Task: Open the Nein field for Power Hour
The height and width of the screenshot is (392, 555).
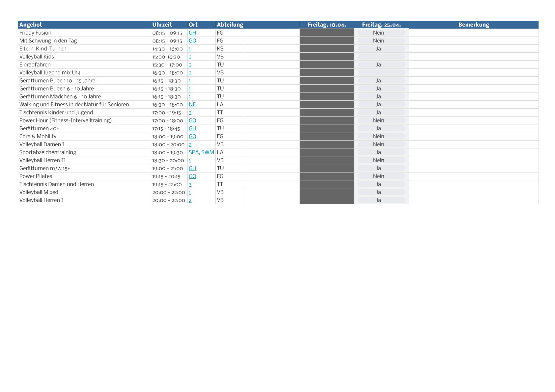Action: click(x=381, y=120)
